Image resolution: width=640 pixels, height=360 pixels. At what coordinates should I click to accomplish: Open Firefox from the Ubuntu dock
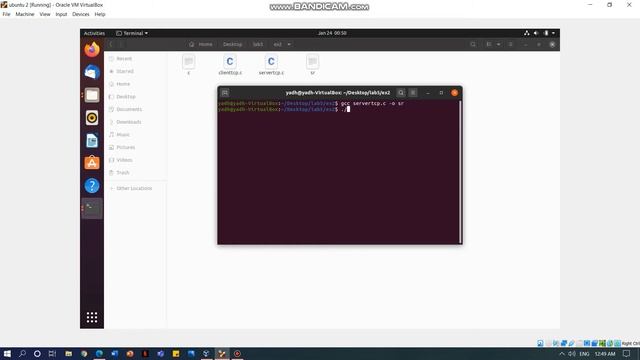(92, 49)
